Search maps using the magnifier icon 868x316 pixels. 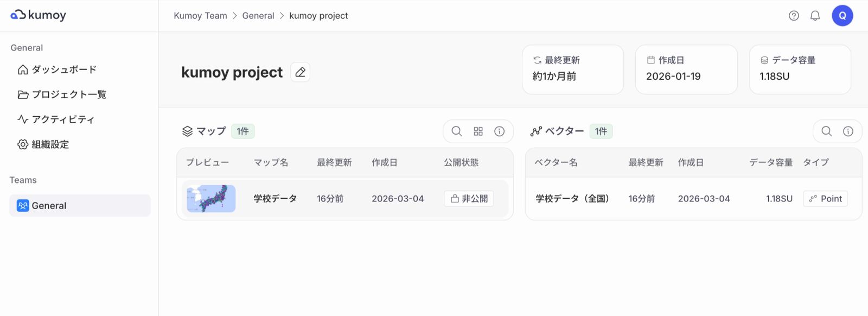pyautogui.click(x=457, y=131)
